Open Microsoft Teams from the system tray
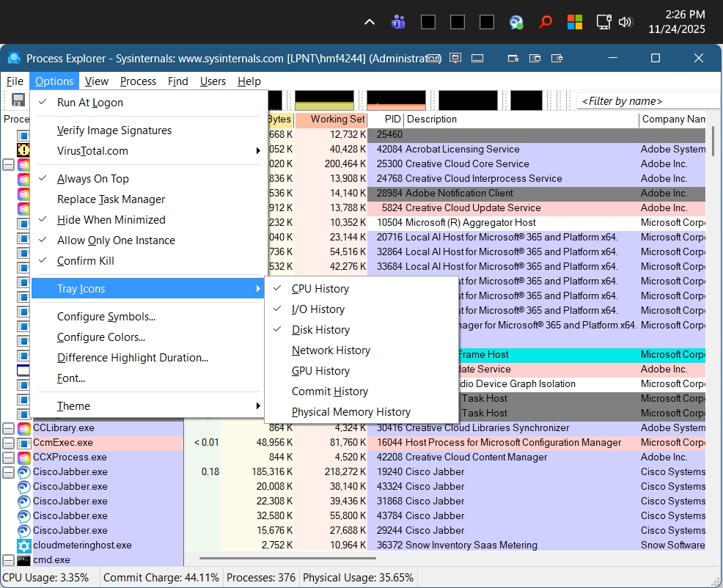 tap(398, 22)
